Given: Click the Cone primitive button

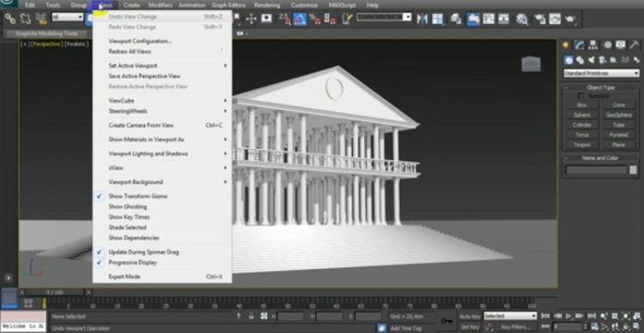Looking at the screenshot, I should (x=618, y=105).
